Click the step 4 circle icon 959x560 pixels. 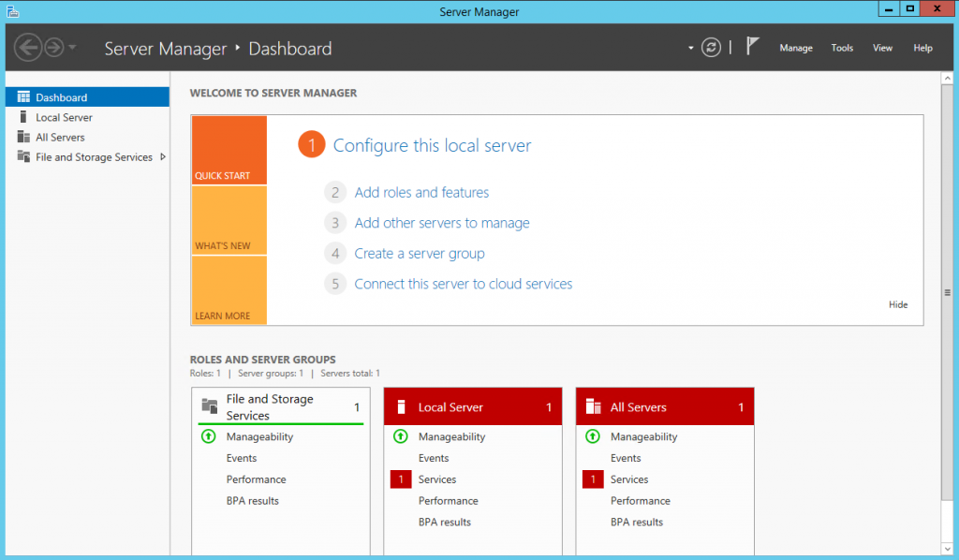pyautogui.click(x=335, y=253)
